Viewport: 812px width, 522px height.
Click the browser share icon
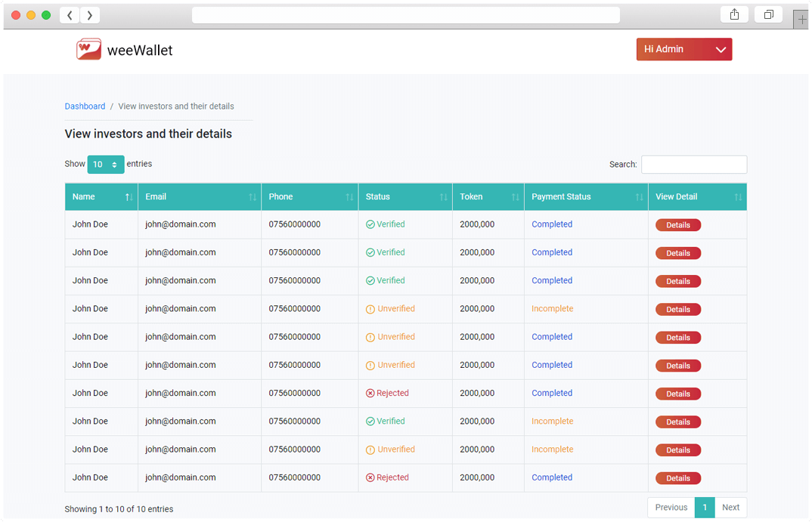(734, 15)
